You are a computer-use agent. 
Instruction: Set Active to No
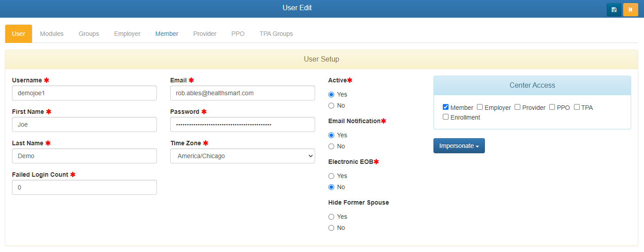pos(331,105)
